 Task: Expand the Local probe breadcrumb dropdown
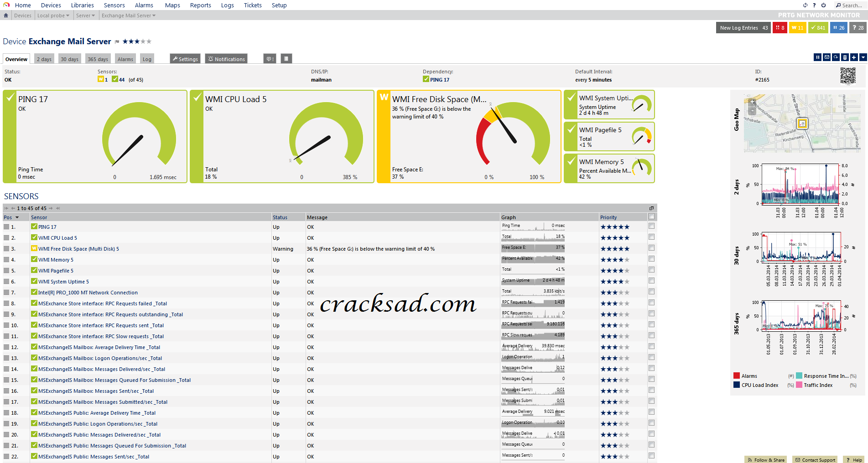point(68,15)
